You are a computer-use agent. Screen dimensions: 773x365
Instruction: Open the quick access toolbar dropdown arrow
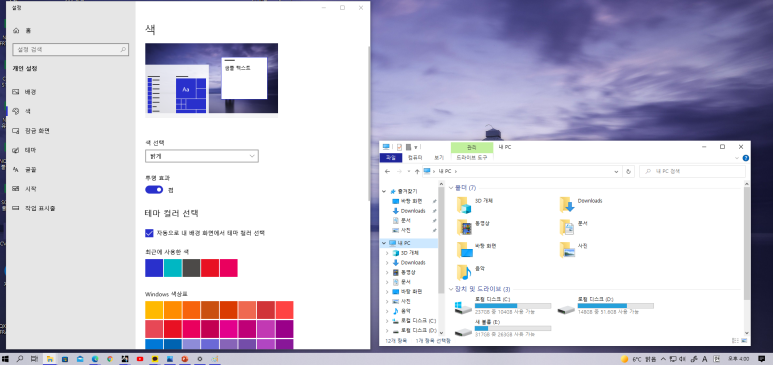point(416,147)
